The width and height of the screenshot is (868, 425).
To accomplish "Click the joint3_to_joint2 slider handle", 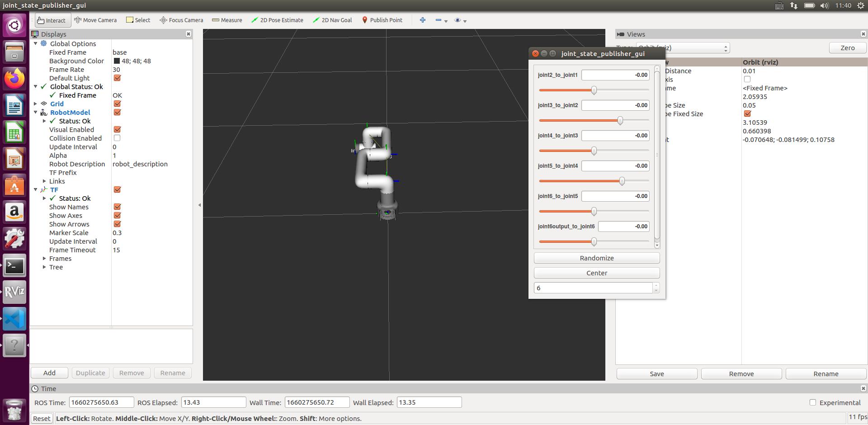I will click(620, 120).
